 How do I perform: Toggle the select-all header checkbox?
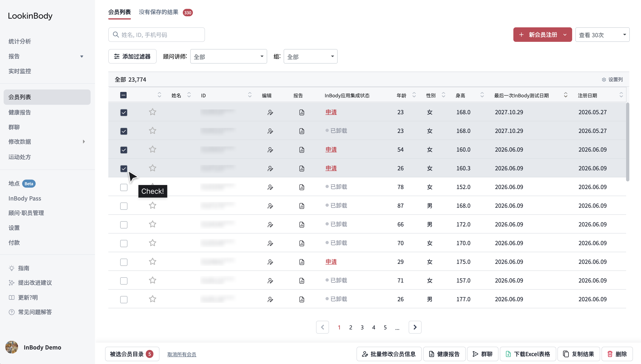point(123,95)
